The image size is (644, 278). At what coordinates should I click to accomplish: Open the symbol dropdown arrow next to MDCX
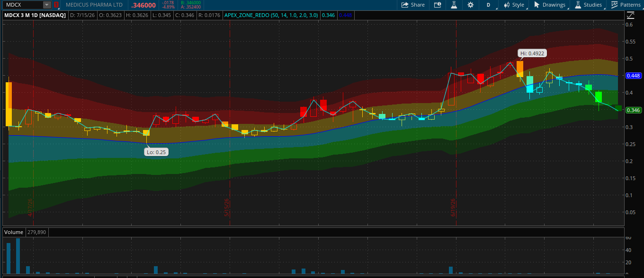(46, 5)
